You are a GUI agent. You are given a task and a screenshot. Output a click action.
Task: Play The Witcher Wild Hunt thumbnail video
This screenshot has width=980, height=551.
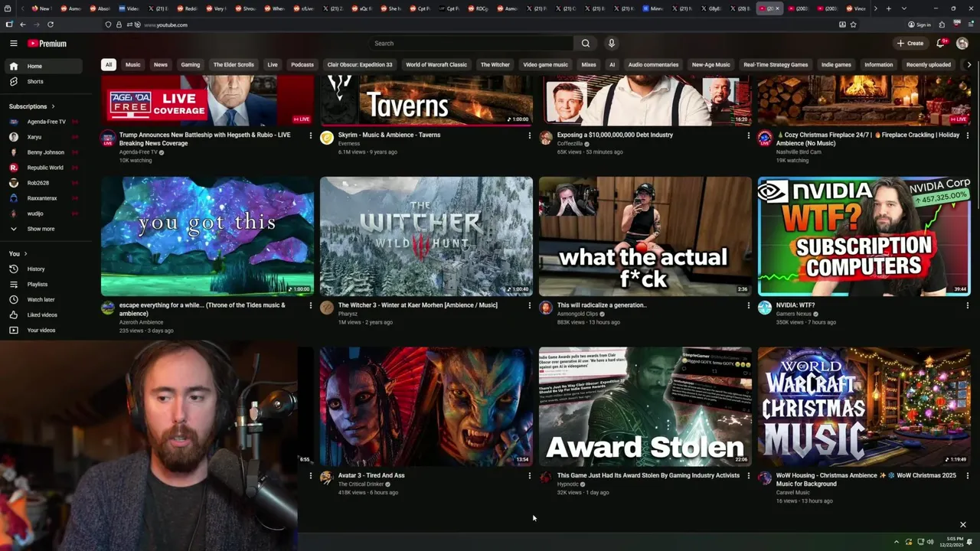(426, 236)
